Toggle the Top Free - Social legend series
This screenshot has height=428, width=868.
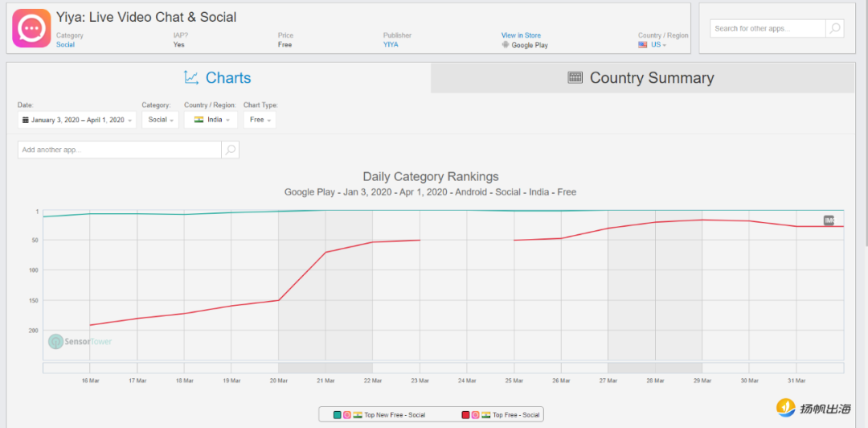click(501, 414)
